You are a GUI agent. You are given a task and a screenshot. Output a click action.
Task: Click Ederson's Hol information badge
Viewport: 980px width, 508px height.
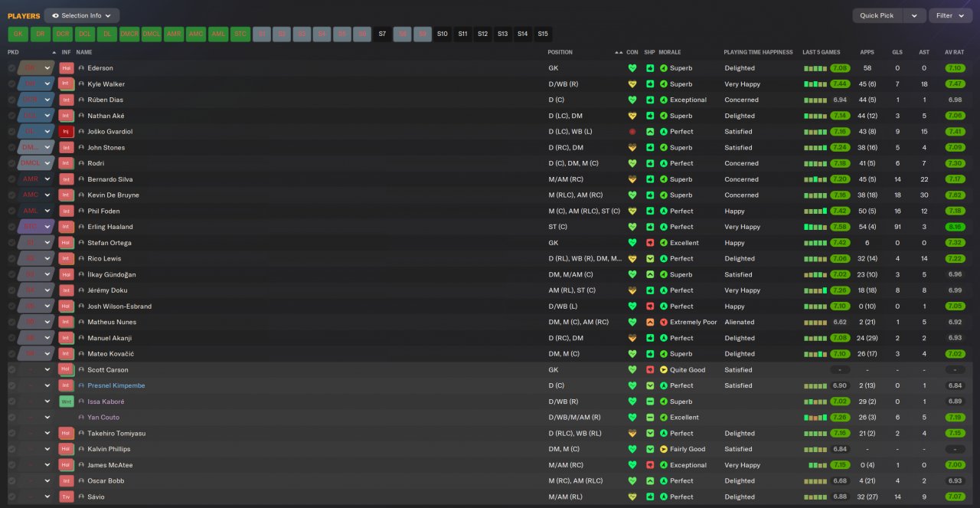66,68
